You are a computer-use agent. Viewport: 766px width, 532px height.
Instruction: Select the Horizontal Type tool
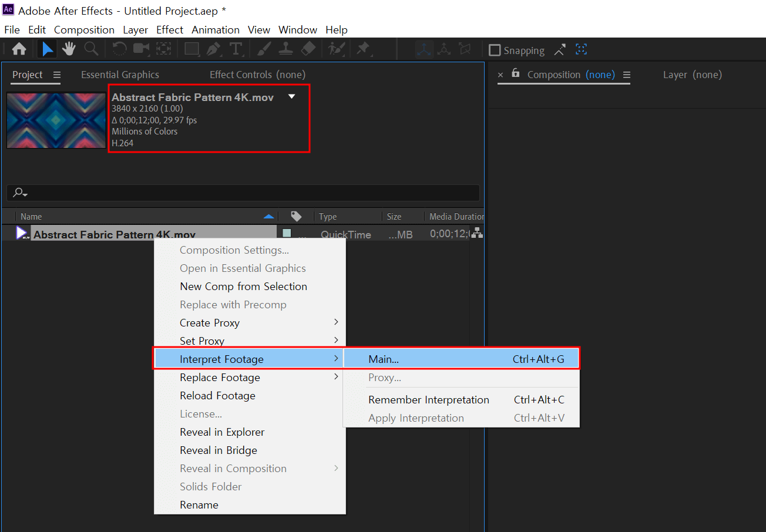(x=236, y=49)
